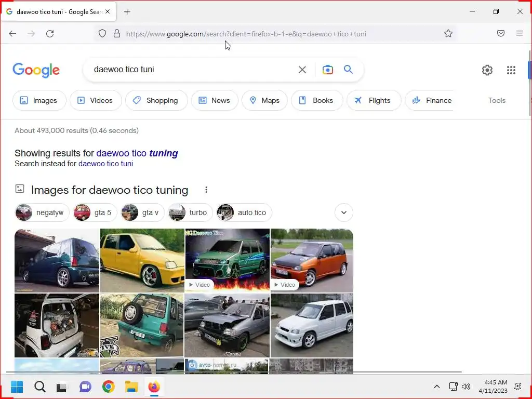Switch to Flights results
The image size is (532, 399).
374,100
